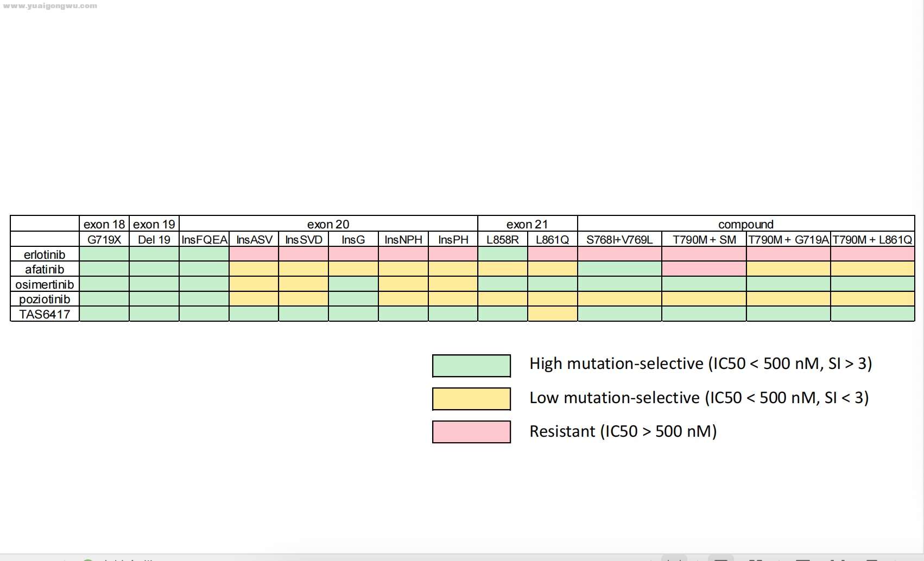Click the 'InsG' column label

click(x=353, y=239)
